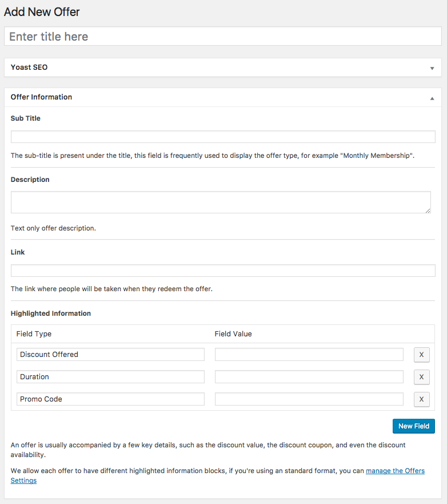Remove the Discount Offered field row
Image resolution: width=447 pixels, height=504 pixels.
pos(421,355)
